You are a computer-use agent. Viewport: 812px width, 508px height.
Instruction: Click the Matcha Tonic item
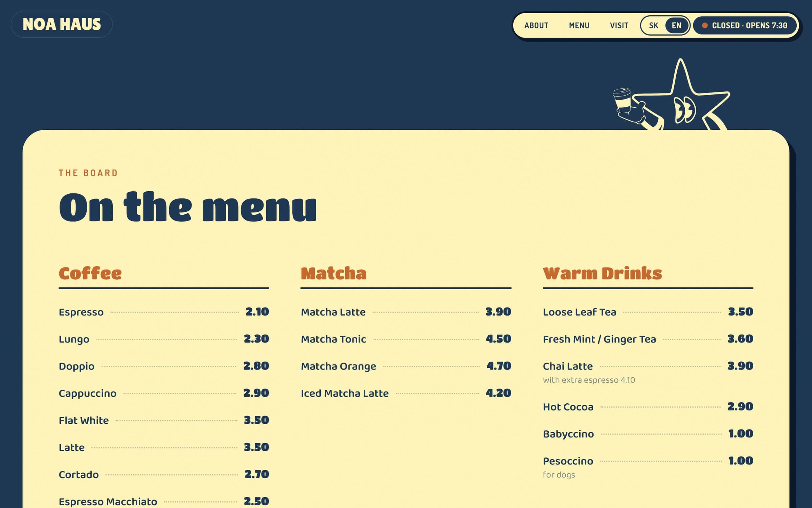coord(406,339)
